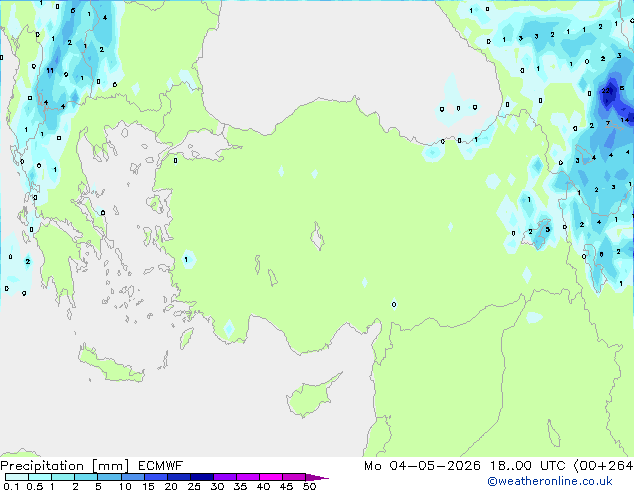Click the 1–2 mm legend color swatch
Screen dimensions: 634x490
(x=63, y=477)
